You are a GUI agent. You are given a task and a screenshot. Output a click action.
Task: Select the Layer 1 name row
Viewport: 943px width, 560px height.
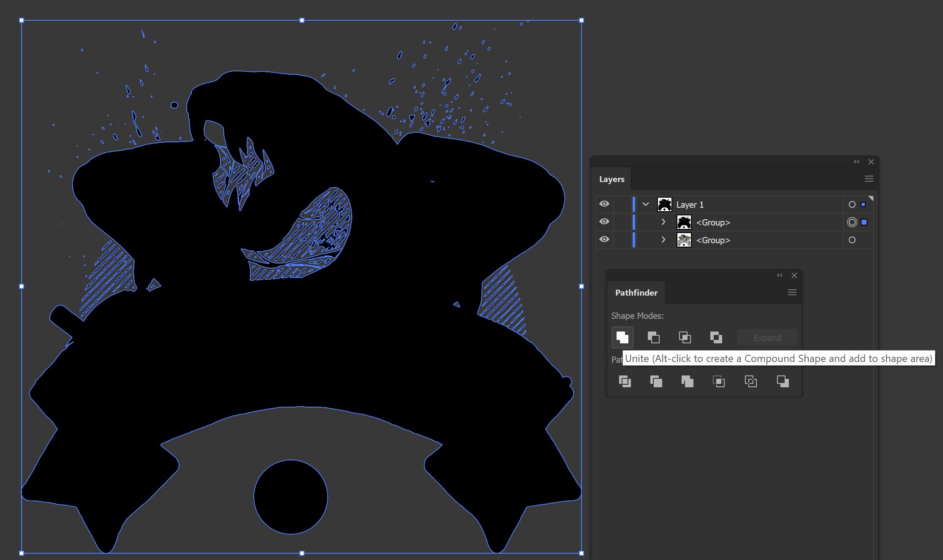coord(735,204)
